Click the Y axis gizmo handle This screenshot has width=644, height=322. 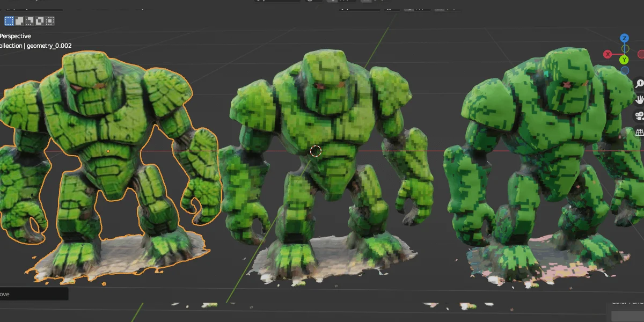click(x=624, y=60)
